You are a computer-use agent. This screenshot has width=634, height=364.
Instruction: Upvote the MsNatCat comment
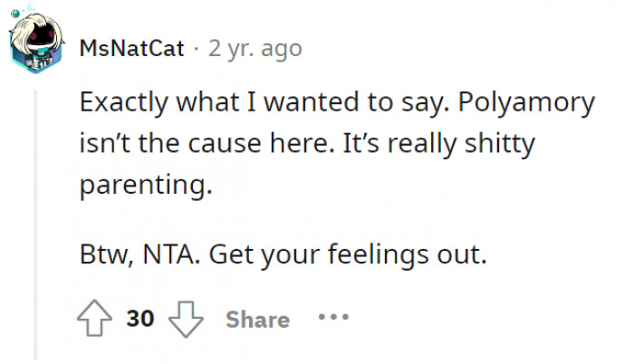point(96,319)
